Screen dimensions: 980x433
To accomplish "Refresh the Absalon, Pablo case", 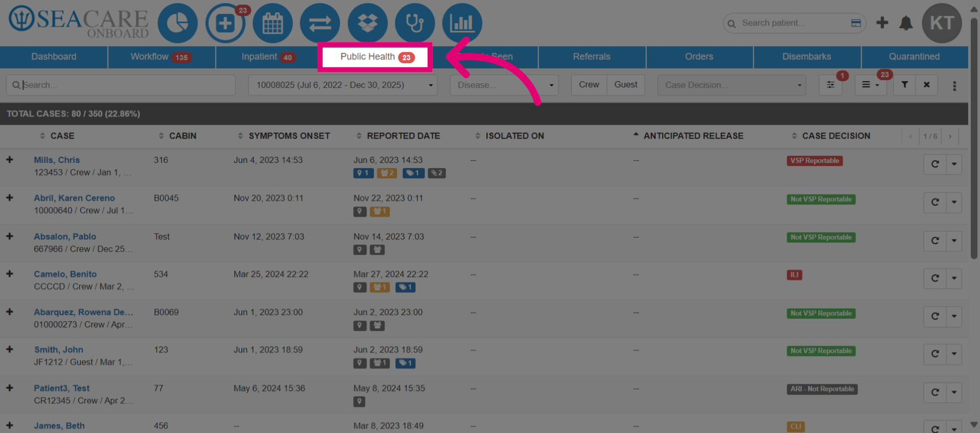I will tap(935, 240).
